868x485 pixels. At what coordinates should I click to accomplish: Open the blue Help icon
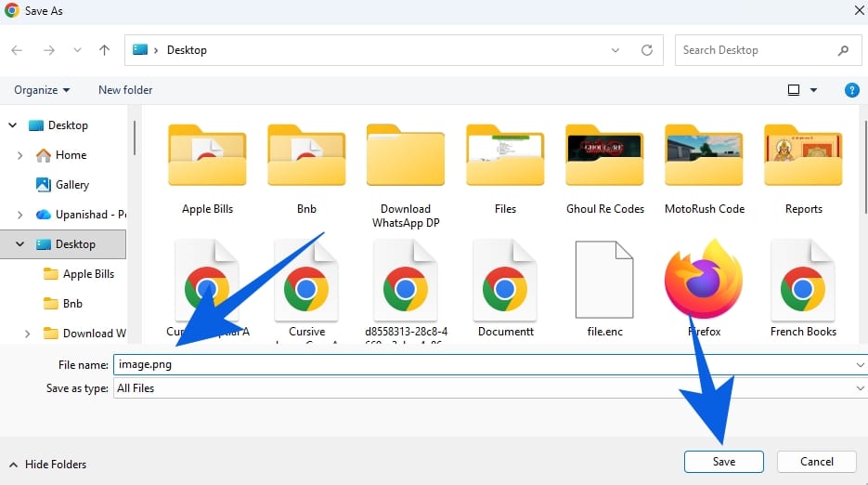click(x=852, y=90)
